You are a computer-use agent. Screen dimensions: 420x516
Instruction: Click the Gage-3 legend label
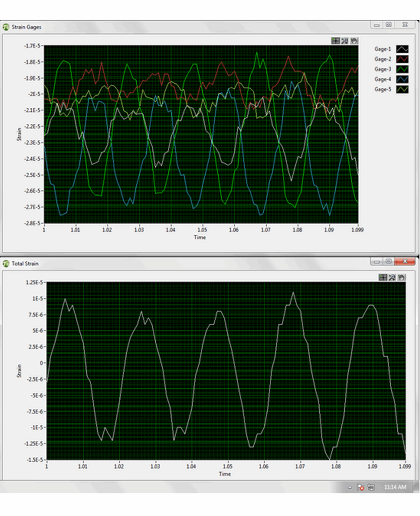[x=383, y=69]
